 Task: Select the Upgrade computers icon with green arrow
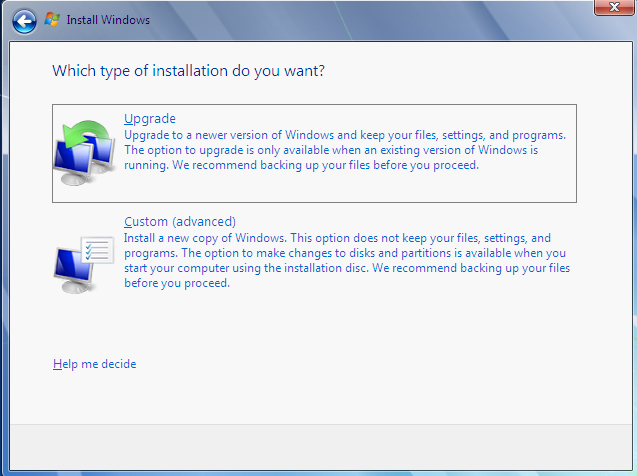pos(84,153)
